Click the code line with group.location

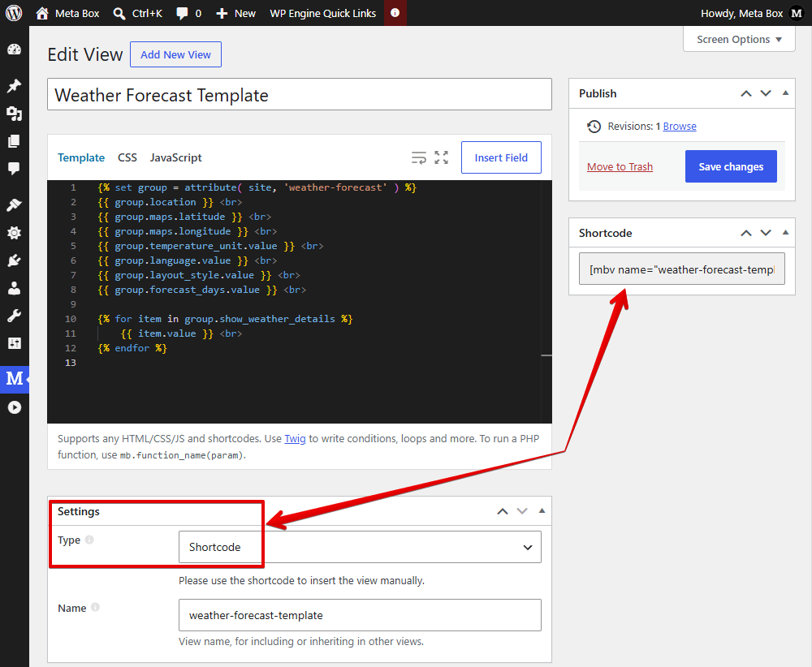pos(170,202)
